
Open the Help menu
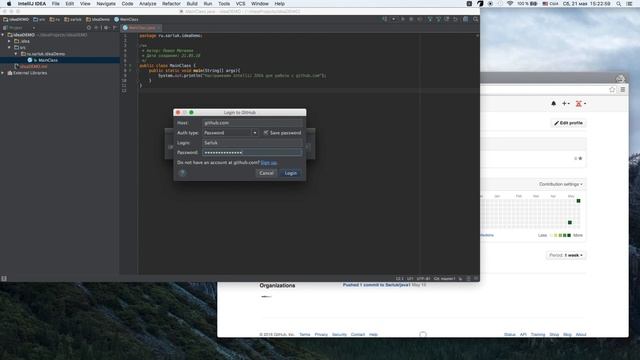[x=280, y=4]
